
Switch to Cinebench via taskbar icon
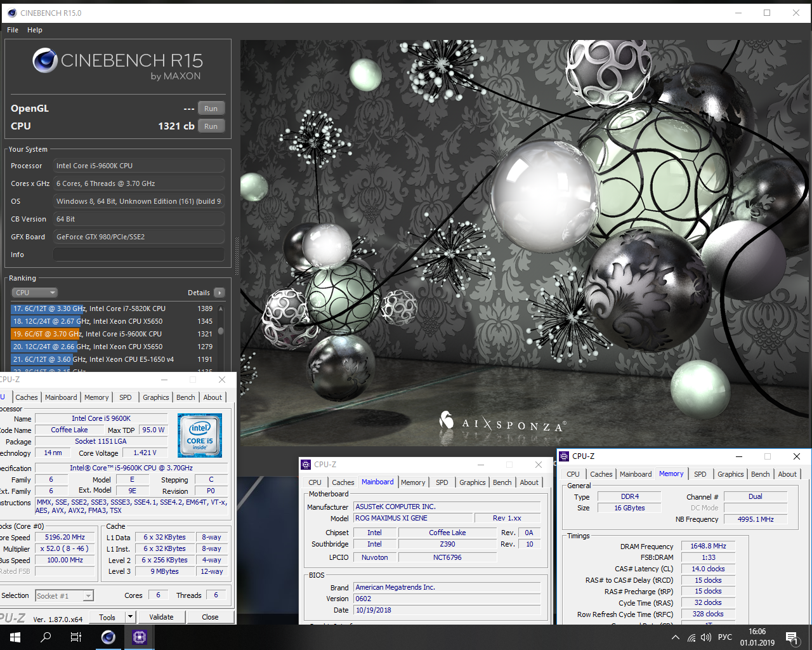click(x=108, y=637)
